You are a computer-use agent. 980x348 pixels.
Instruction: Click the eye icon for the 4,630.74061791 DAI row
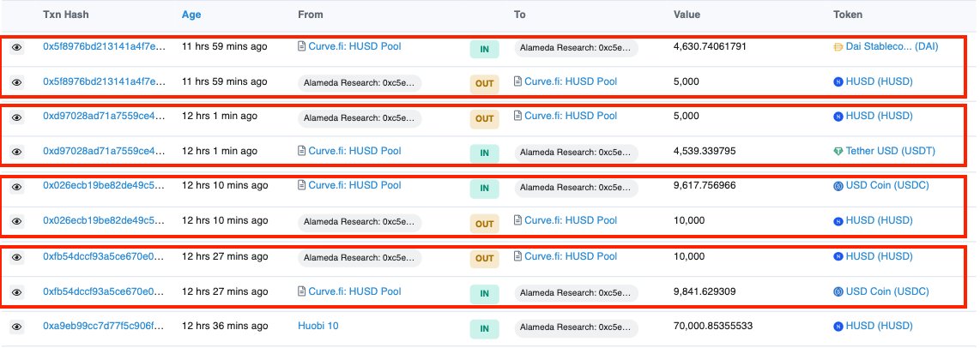[17, 47]
